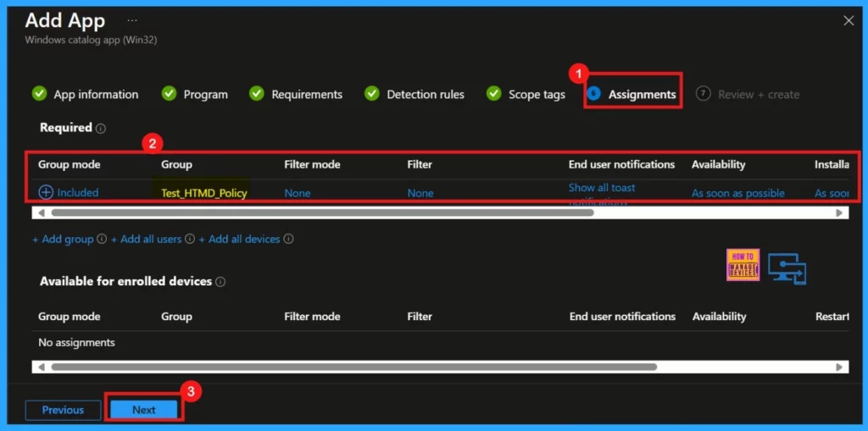Open the Included group mode link

[78, 192]
